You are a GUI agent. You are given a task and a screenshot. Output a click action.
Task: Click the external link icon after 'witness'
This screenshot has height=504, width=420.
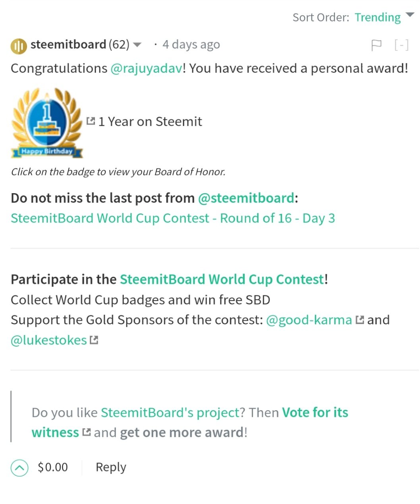[x=87, y=432]
